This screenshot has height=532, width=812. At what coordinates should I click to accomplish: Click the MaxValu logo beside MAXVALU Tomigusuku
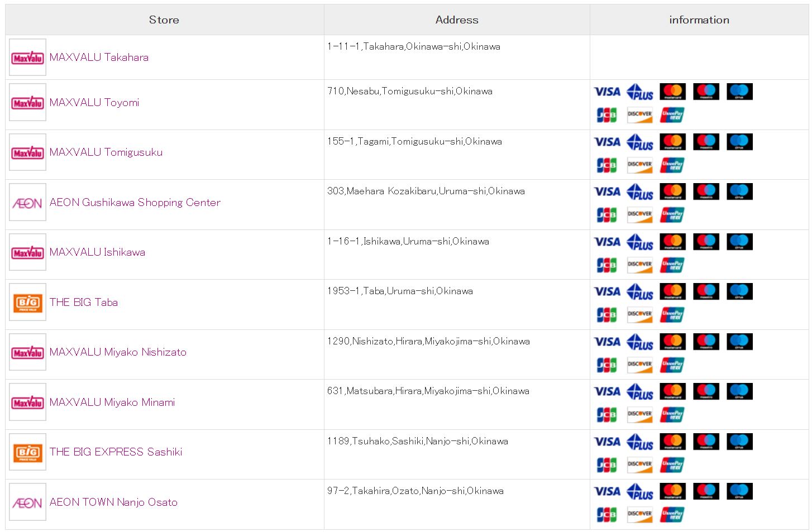tap(28, 152)
